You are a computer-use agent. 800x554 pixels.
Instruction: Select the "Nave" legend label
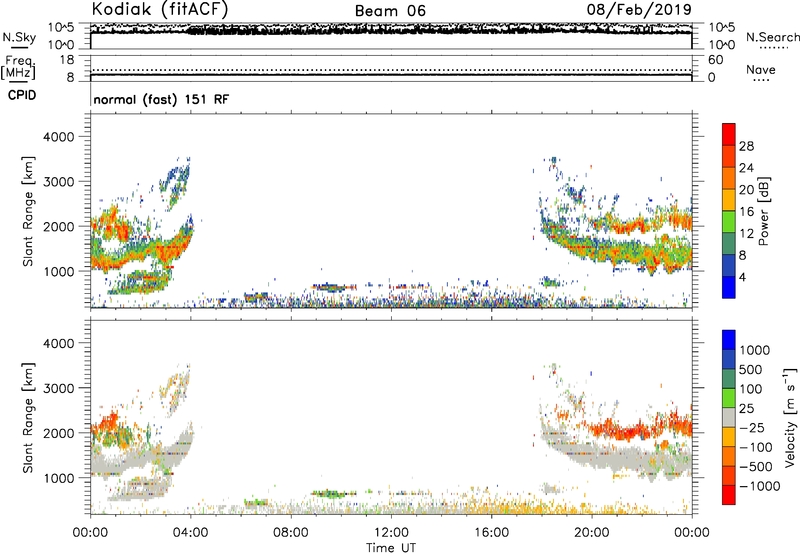(760, 69)
